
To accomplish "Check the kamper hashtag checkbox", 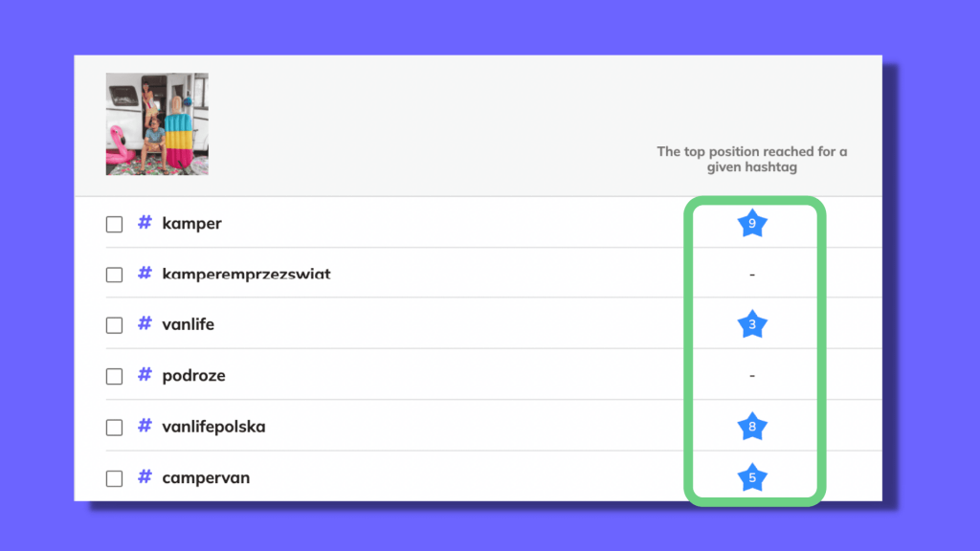I will [x=114, y=224].
